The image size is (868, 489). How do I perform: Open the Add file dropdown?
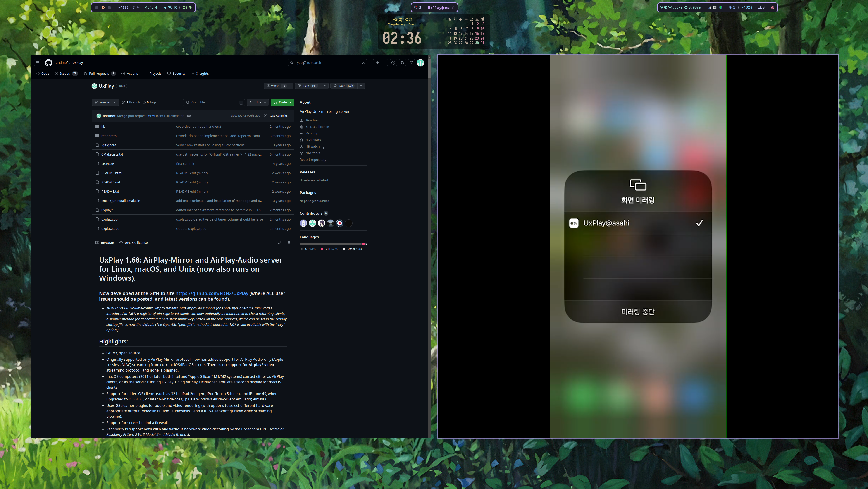click(258, 103)
